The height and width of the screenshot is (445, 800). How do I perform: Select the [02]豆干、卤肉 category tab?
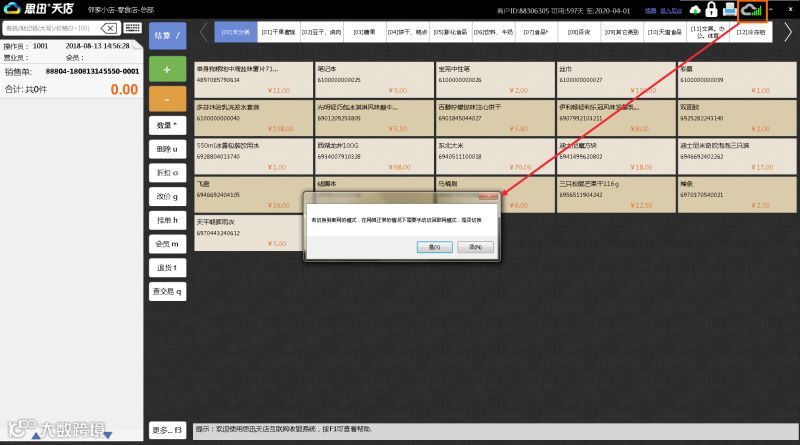point(321,32)
